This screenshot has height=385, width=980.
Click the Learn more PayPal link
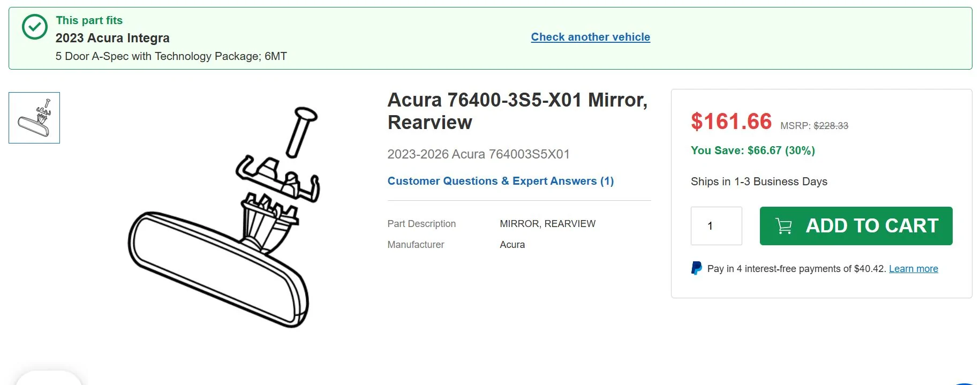[x=913, y=268]
